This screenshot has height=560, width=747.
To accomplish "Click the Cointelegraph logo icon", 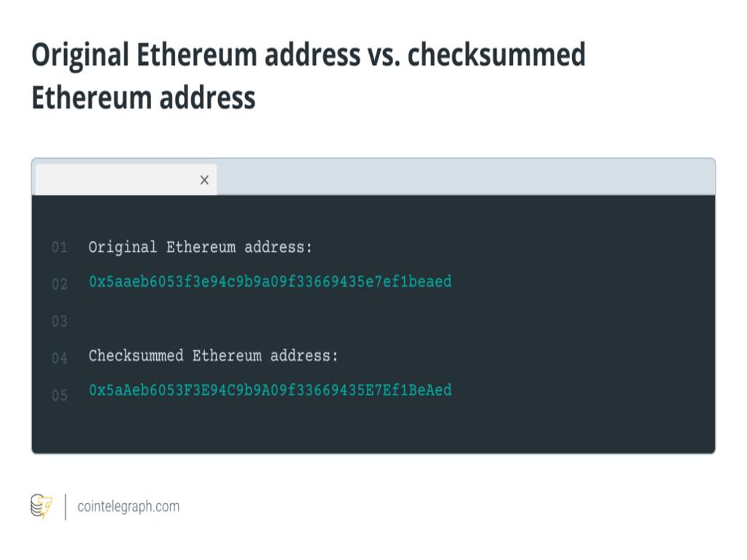I will point(42,506).
